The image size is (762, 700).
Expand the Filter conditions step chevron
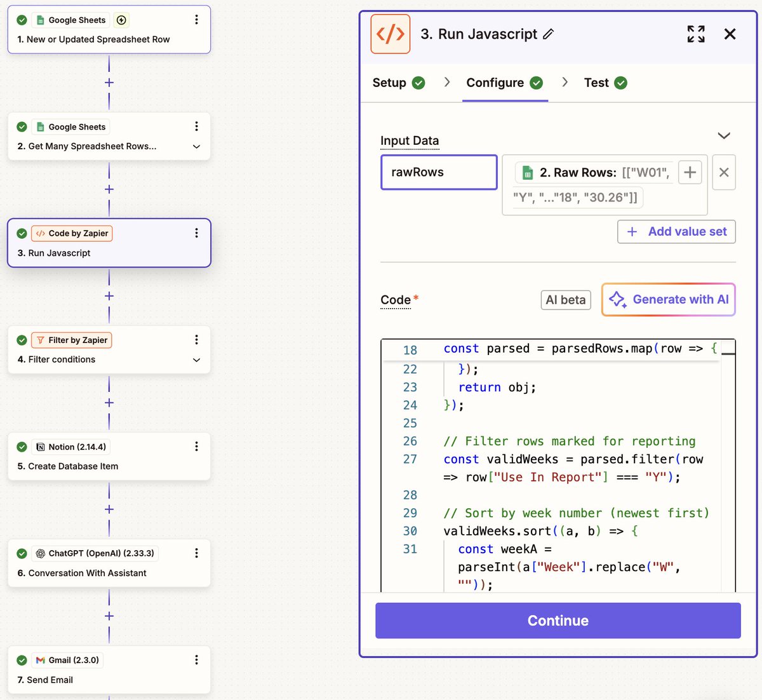(x=197, y=360)
